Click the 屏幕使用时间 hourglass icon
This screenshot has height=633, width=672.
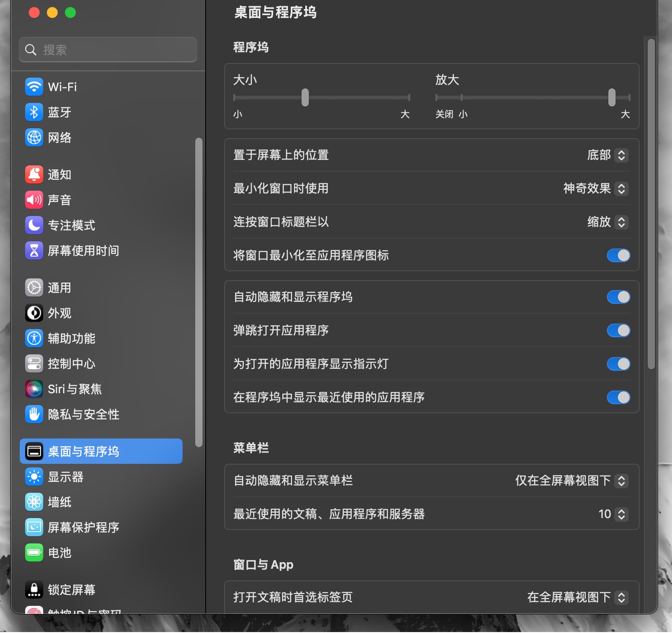point(34,250)
